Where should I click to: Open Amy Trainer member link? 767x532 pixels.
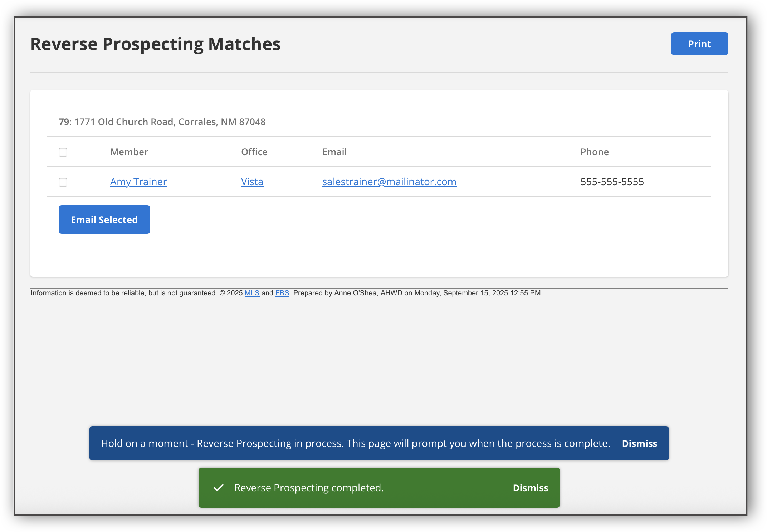point(138,182)
